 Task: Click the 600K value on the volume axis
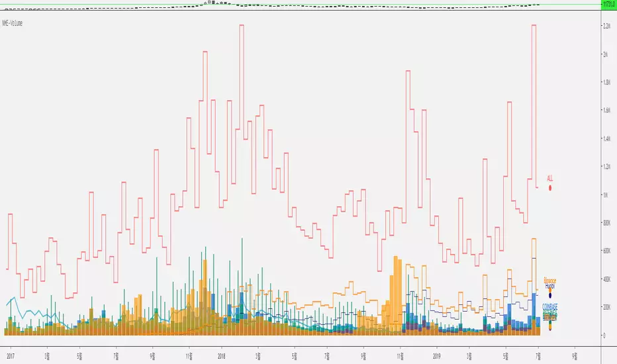coord(606,251)
